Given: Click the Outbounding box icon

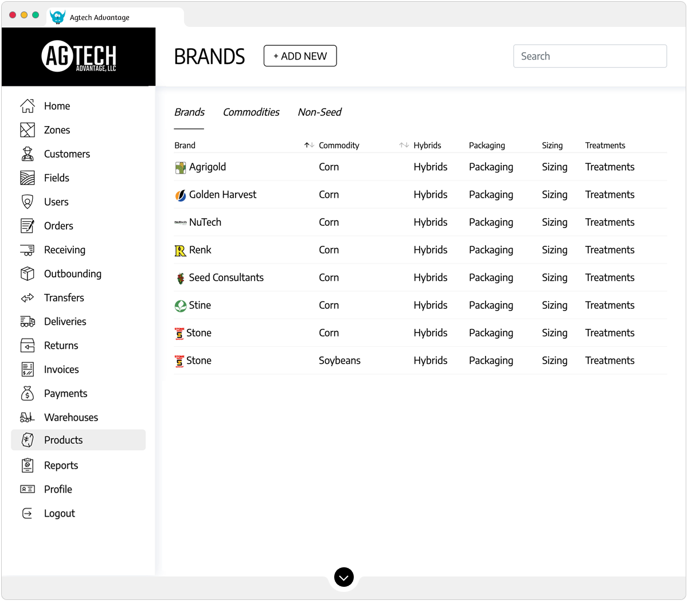Looking at the screenshot, I should (28, 274).
